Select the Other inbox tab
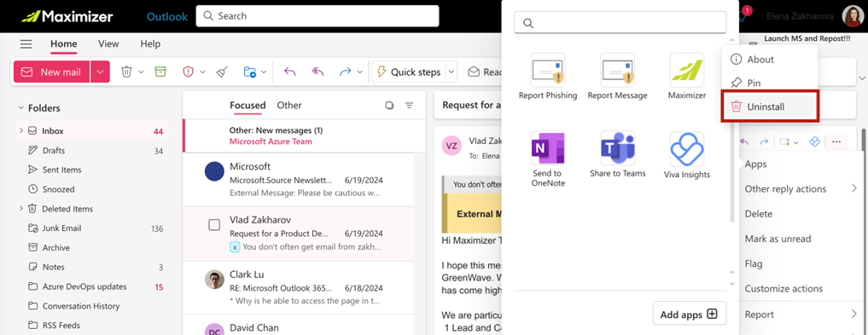868x335 pixels. point(289,105)
